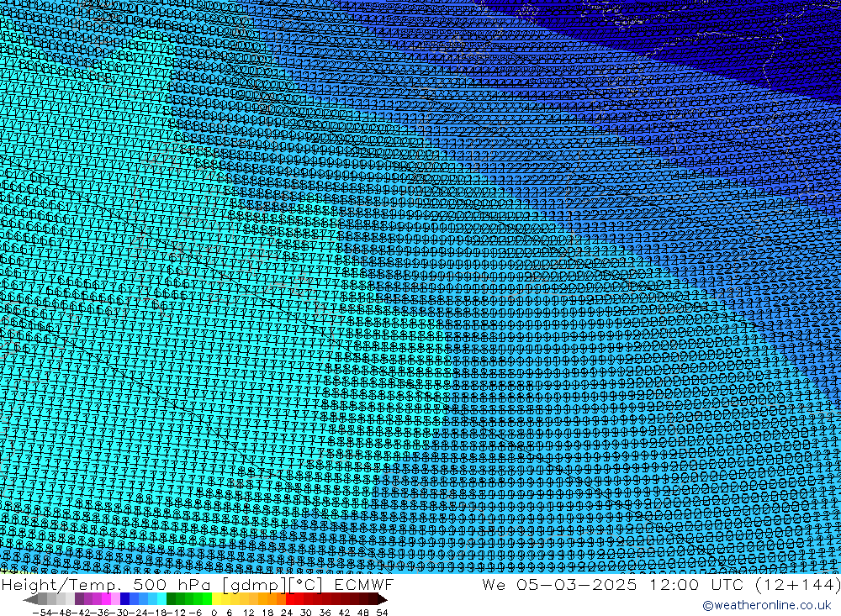Click the (12+144) forecast hour text
Image resolution: width=841 pixels, height=616 pixels.
797,584
